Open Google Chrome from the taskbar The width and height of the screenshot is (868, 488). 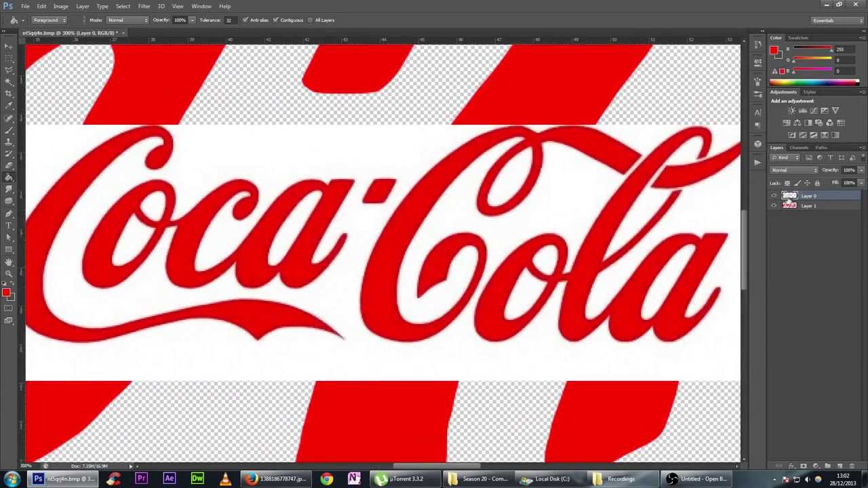[x=327, y=479]
